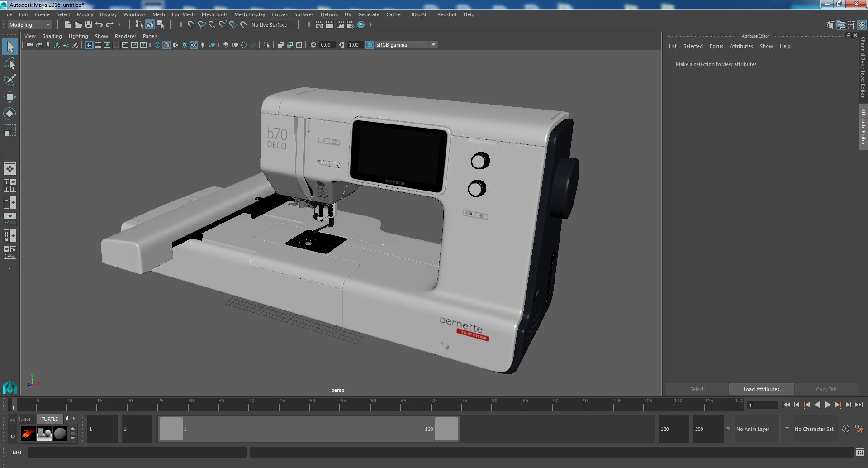
Task: Choose the Rotate tool
Action: coord(10,114)
